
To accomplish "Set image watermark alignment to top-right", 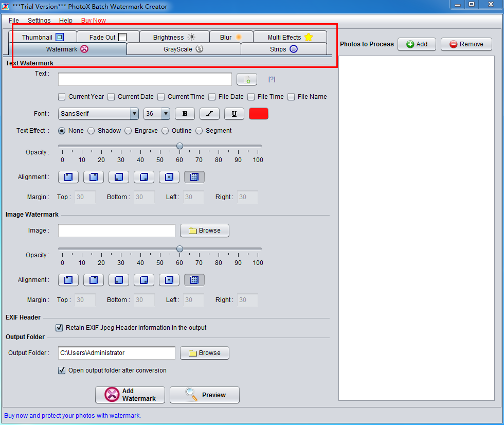I will tap(94, 280).
